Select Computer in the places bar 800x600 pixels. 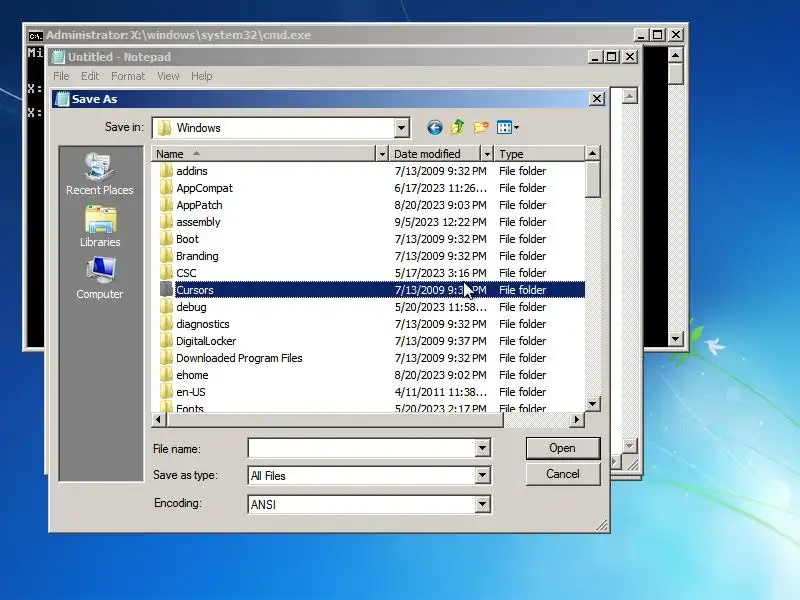click(x=99, y=279)
